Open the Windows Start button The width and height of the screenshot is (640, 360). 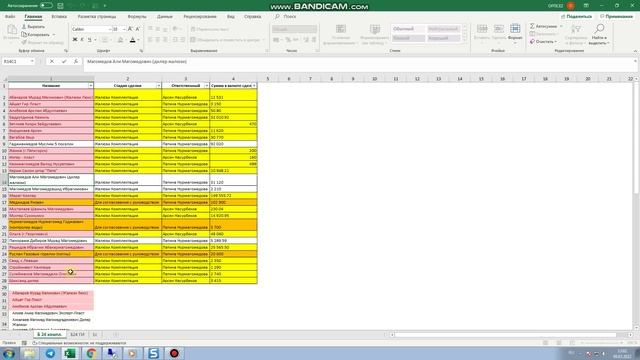click(x=9, y=353)
